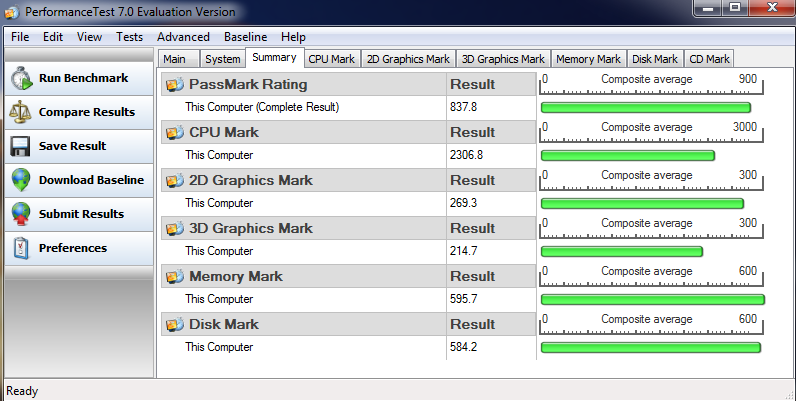Image resolution: width=796 pixels, height=401 pixels.
Task: Click the icon beside 2D Graphics Mark header
Action: [175, 180]
